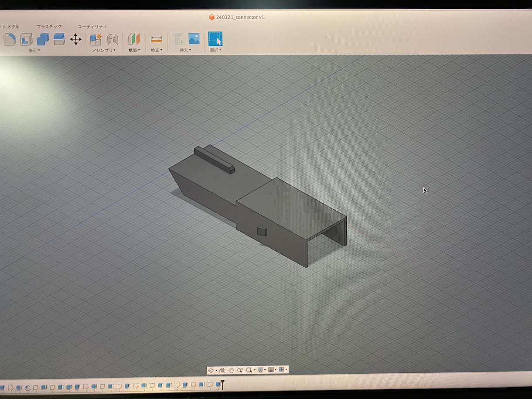
Task: Open the 挿入 dropdown menu
Action: pos(186,50)
